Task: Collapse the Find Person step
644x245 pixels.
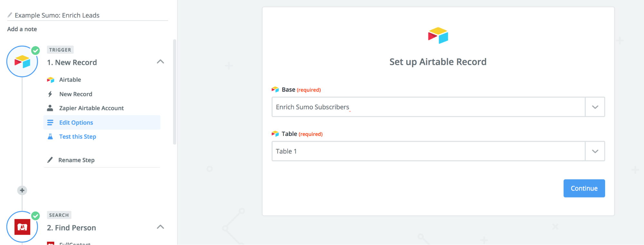Action: pos(160,227)
